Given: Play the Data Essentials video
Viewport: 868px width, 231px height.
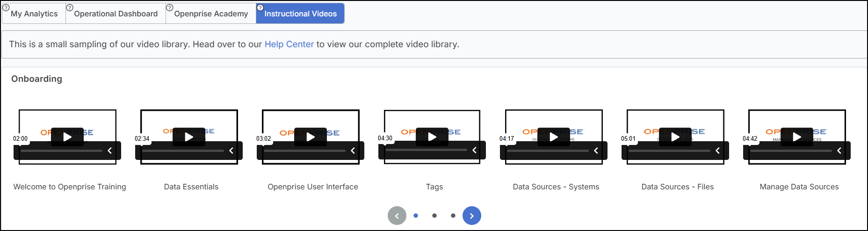Looking at the screenshot, I should coord(189,137).
